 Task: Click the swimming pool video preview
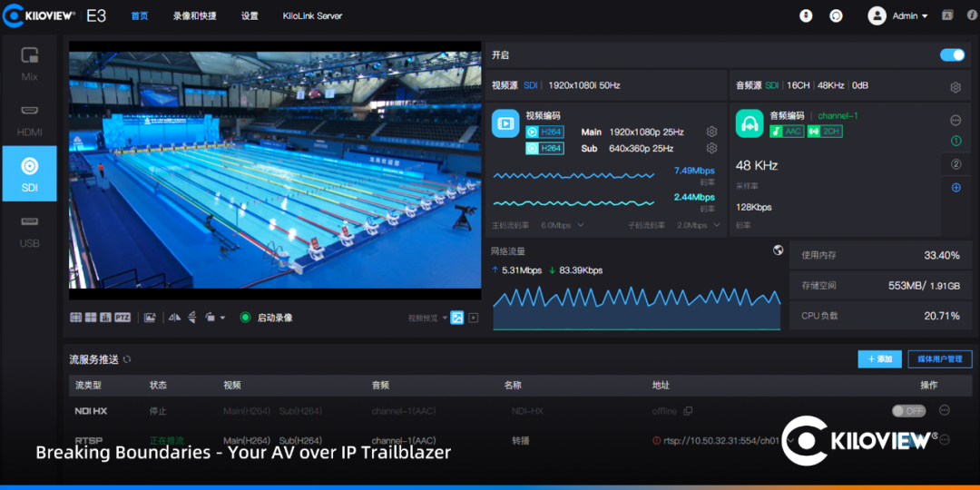pyautogui.click(x=275, y=170)
